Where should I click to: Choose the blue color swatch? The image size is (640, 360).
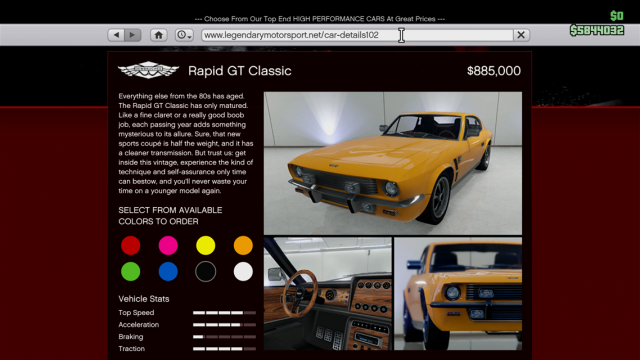168,271
